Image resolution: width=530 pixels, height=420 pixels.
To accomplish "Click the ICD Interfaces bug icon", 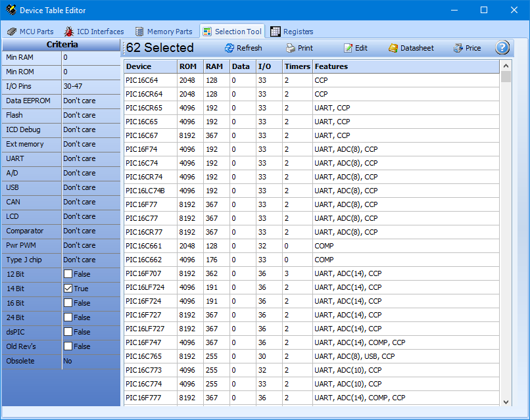I will (x=69, y=32).
